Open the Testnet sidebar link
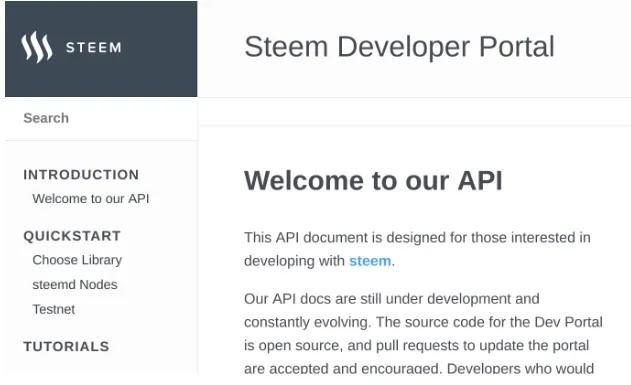Screen dimensions: 631x385 54,309
